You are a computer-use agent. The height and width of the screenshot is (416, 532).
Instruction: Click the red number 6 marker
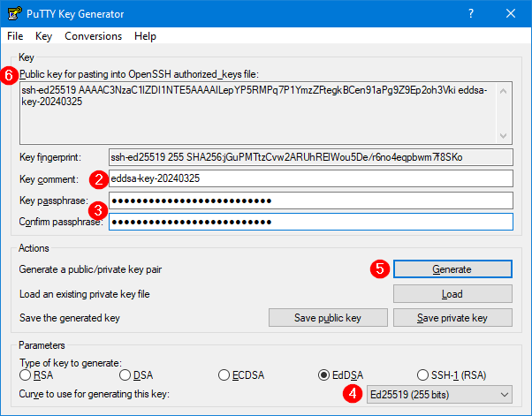tap(10, 75)
